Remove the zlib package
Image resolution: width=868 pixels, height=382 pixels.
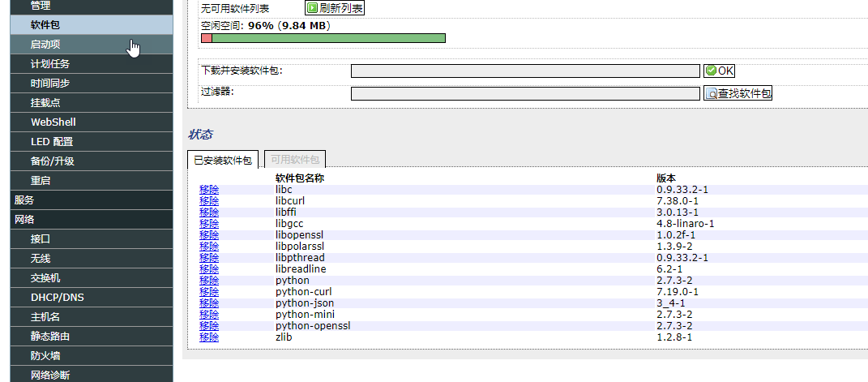tap(209, 337)
